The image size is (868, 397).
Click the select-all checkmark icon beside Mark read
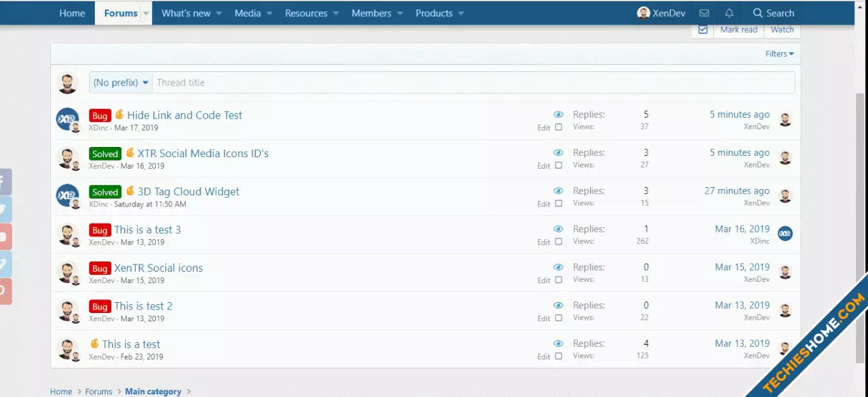tap(703, 30)
